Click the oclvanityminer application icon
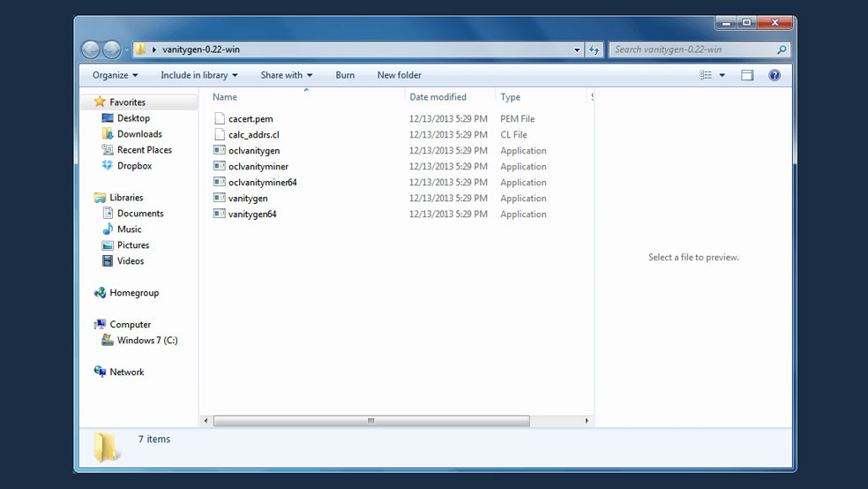 pos(220,166)
